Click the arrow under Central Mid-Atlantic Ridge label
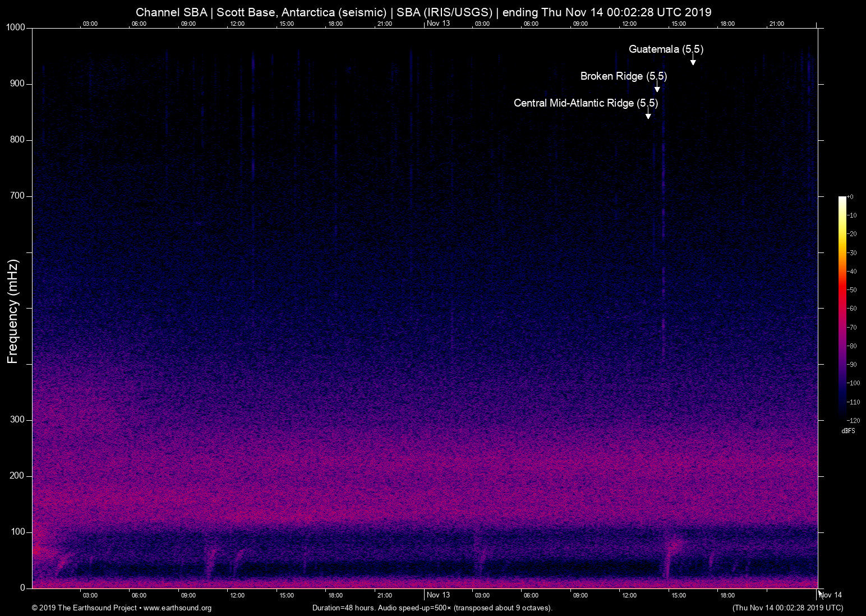 point(648,114)
